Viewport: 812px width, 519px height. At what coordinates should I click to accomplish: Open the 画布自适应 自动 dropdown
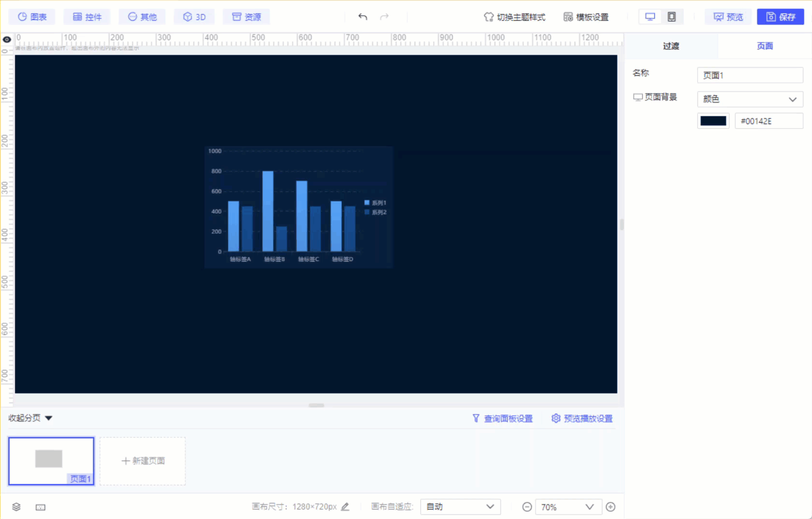[x=460, y=506]
